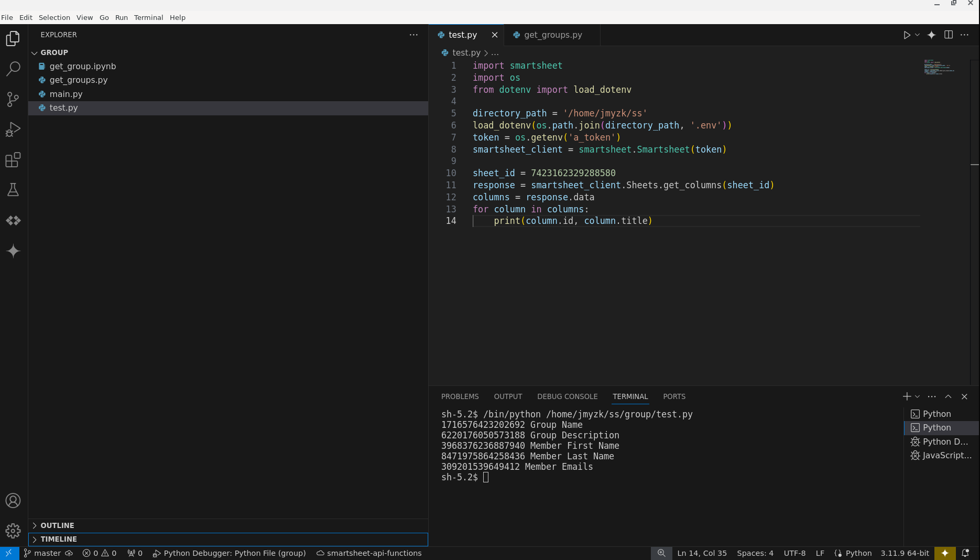Collapse the GROUP folder section
Screen dimensions: 980x560
(228, 52)
